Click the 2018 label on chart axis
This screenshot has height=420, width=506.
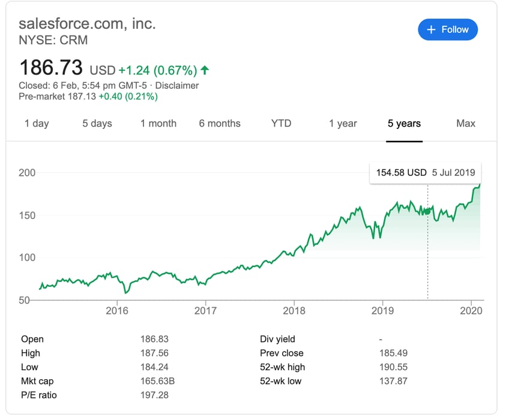pyautogui.click(x=294, y=311)
